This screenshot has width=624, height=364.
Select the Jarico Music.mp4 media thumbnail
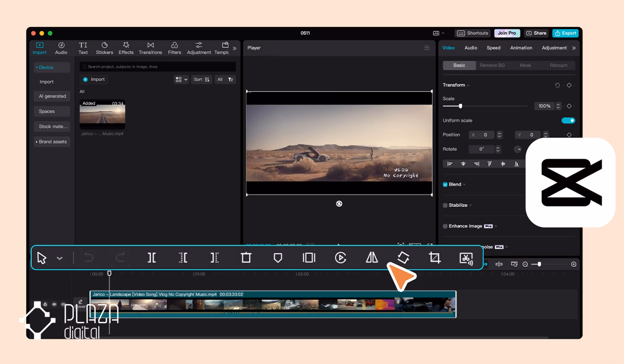click(102, 114)
